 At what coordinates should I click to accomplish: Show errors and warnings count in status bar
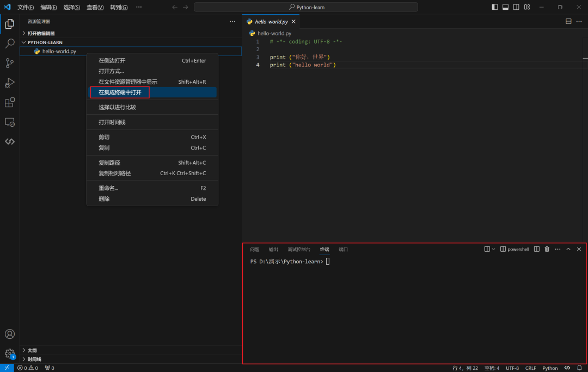click(x=28, y=368)
